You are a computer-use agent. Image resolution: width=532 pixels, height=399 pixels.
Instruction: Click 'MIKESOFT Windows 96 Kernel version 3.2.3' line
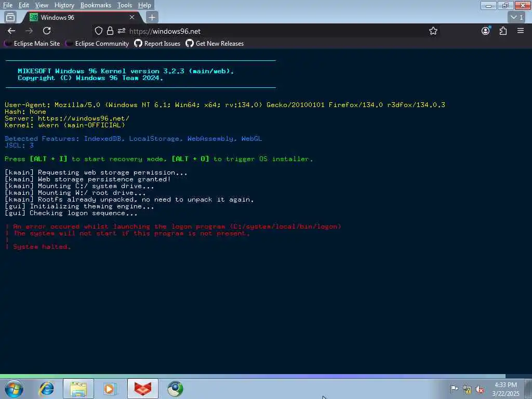click(126, 71)
